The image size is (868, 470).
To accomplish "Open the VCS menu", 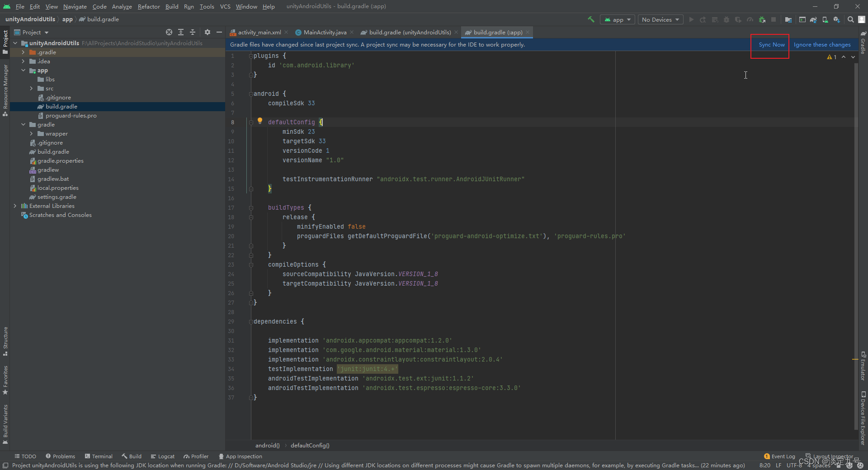I will click(x=225, y=6).
